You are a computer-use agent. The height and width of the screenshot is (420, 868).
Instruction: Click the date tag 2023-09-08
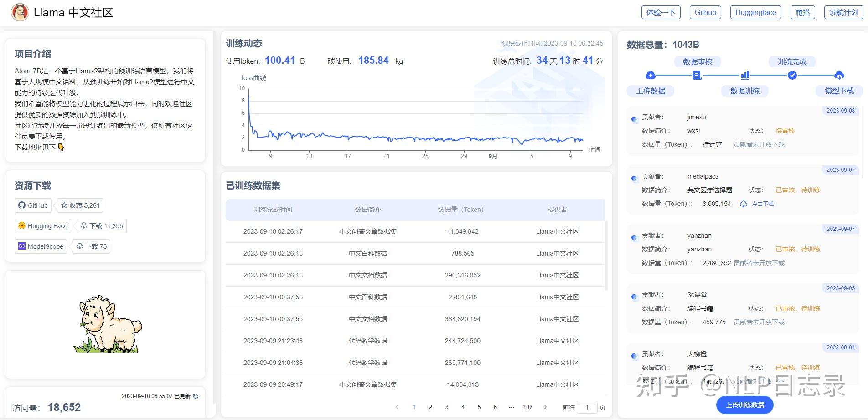[x=841, y=111]
